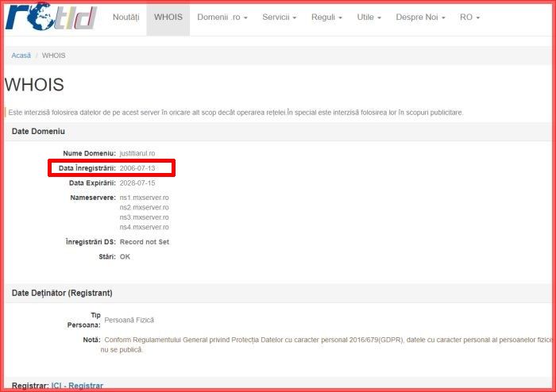Viewport: 556px width, 392px height.
Task: Expand the Reguli dropdown menu
Action: pos(326,17)
